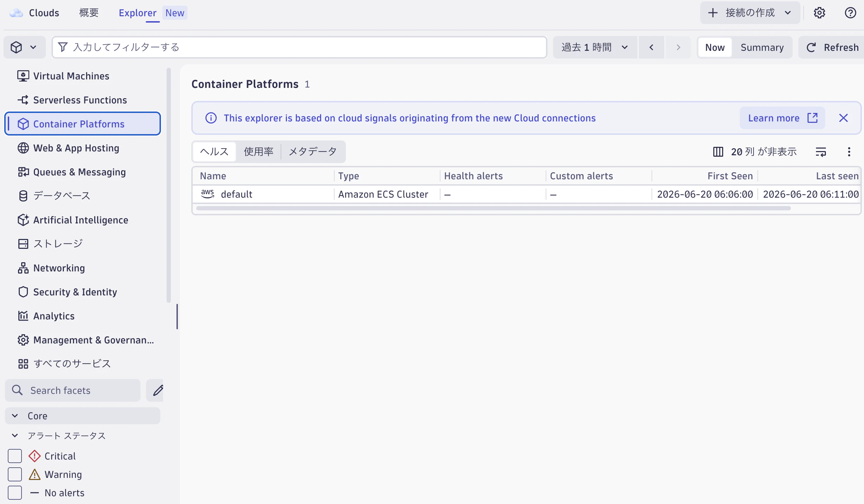Click the info icon in the banner
This screenshot has height=504, width=864.
pos(211,118)
